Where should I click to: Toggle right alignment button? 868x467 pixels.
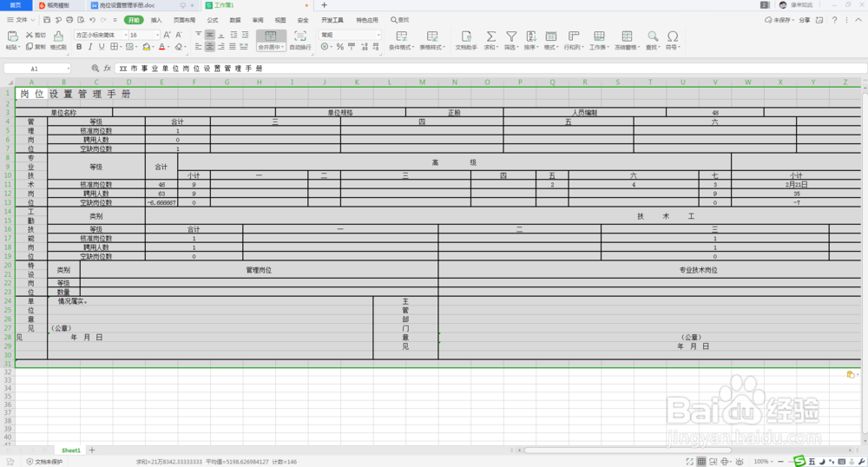click(x=221, y=47)
